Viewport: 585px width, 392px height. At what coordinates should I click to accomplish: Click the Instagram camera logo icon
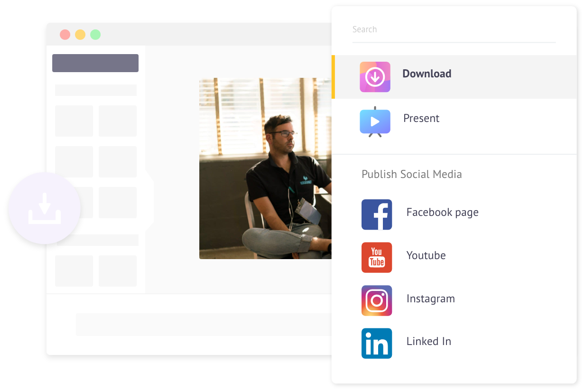click(x=377, y=300)
